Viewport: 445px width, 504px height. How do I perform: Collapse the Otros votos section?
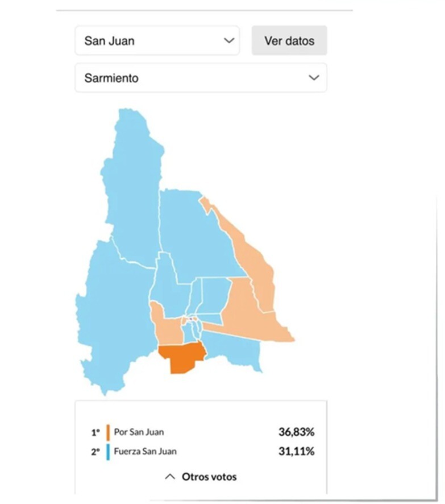click(x=169, y=476)
